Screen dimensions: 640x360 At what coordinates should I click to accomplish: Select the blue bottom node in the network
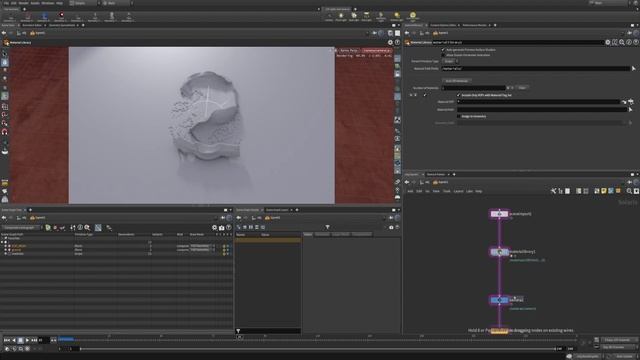499,300
